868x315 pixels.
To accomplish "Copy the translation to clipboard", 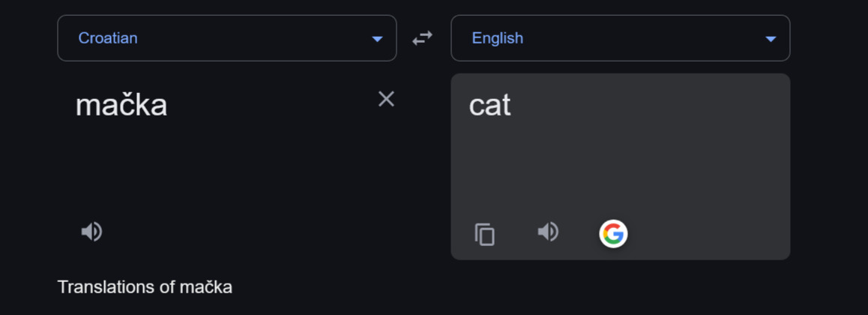I will [485, 234].
